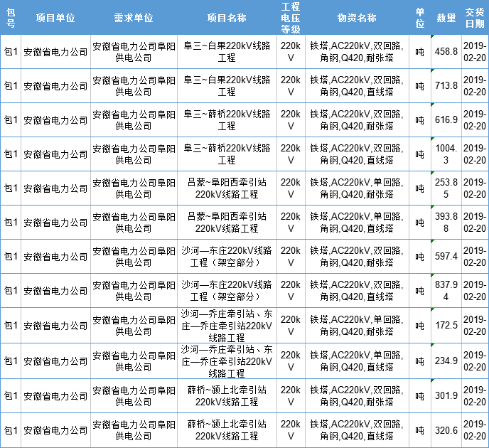The image size is (489, 448).
Task: Select the 交货日期 column header
Action: pyautogui.click(x=475, y=18)
